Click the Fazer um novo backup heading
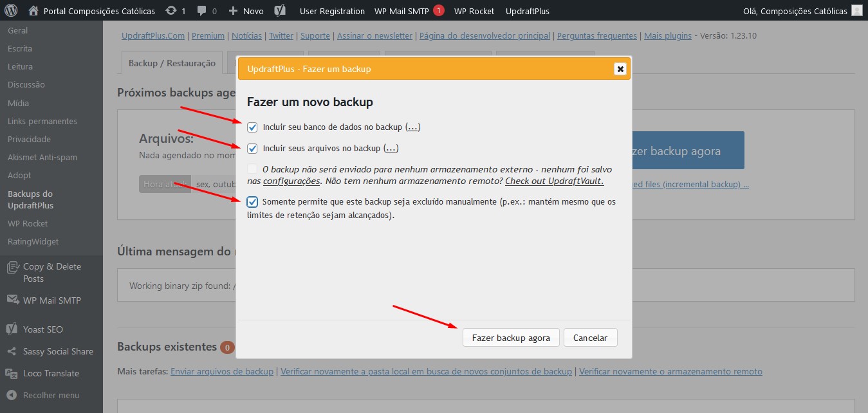Image resolution: width=868 pixels, height=413 pixels. (x=310, y=102)
